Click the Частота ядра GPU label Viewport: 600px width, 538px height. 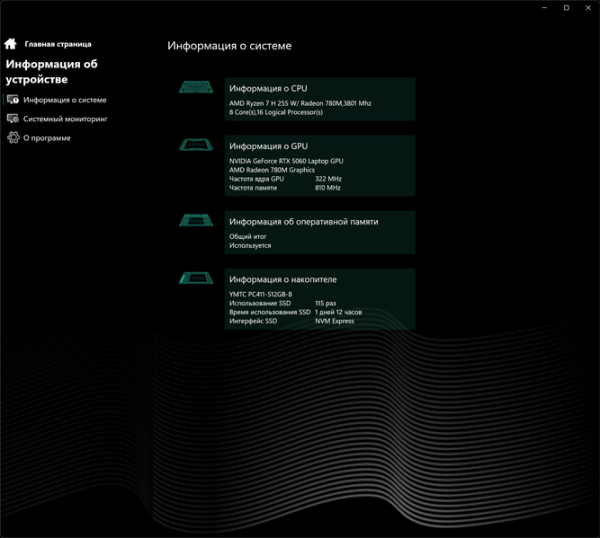[x=256, y=179]
